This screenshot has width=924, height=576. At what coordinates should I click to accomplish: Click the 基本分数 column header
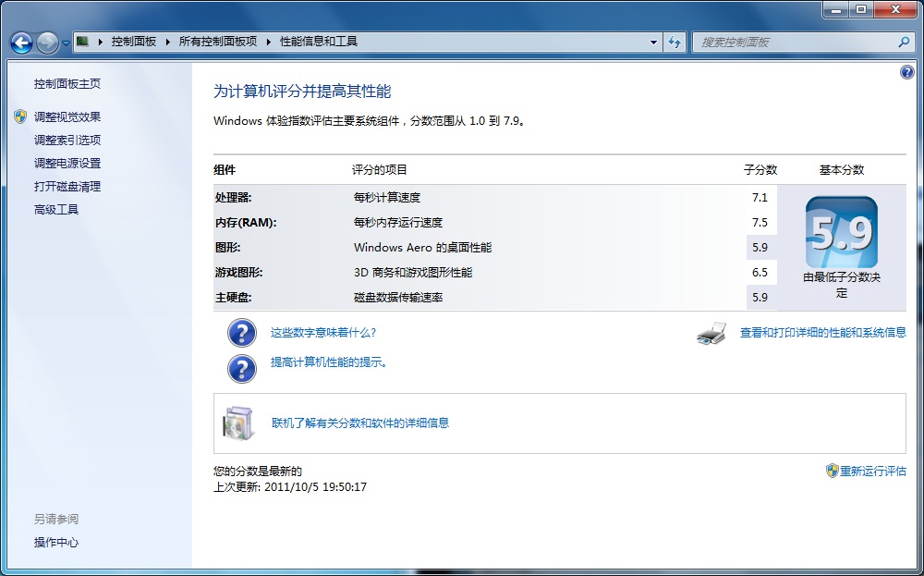coord(842,170)
